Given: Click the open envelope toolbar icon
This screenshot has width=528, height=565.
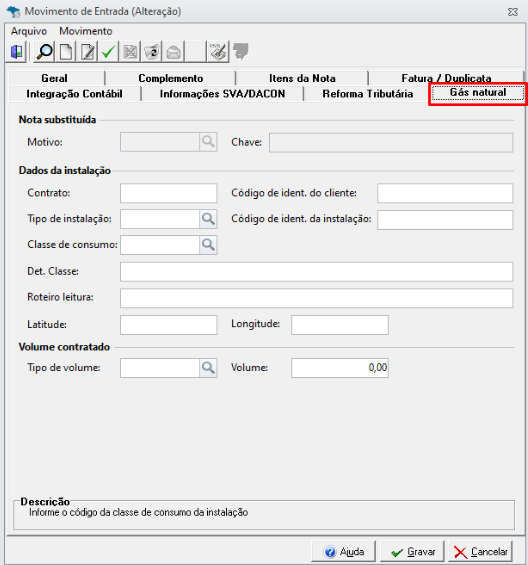Looking at the screenshot, I should (x=173, y=52).
